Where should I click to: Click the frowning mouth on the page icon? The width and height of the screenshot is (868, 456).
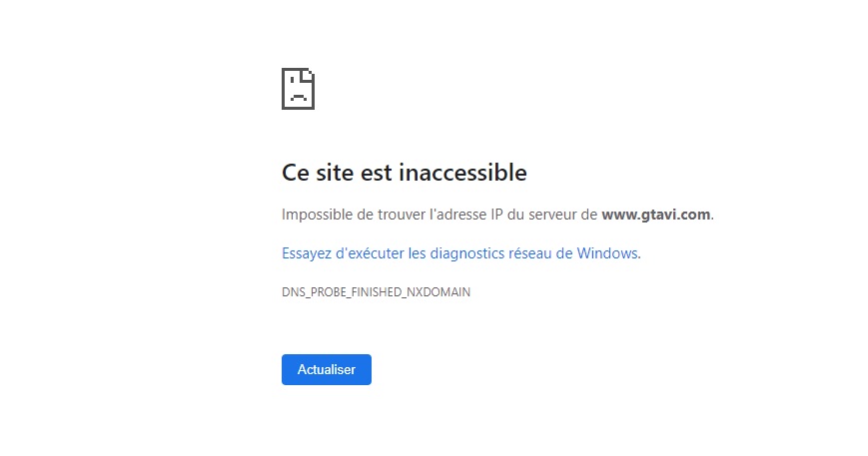click(299, 97)
